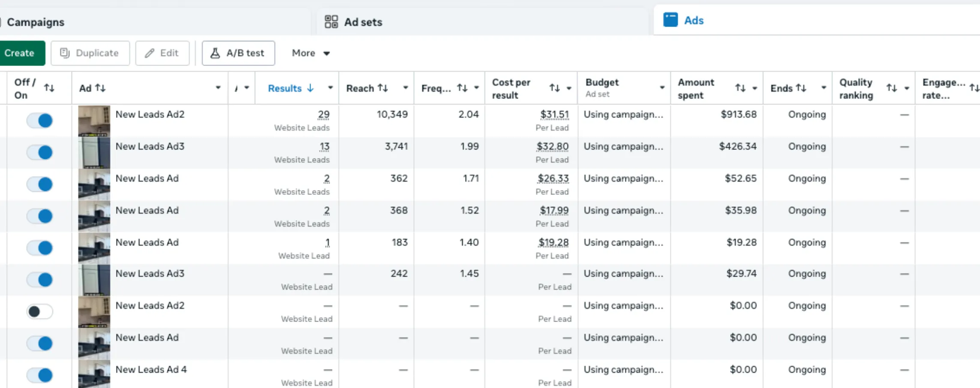
Task: Open thumbnail of New Leads Ad 4
Action: [94, 375]
